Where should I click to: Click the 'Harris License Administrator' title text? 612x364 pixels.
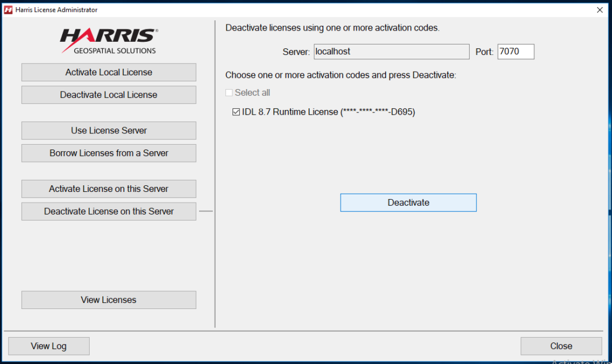(57, 10)
